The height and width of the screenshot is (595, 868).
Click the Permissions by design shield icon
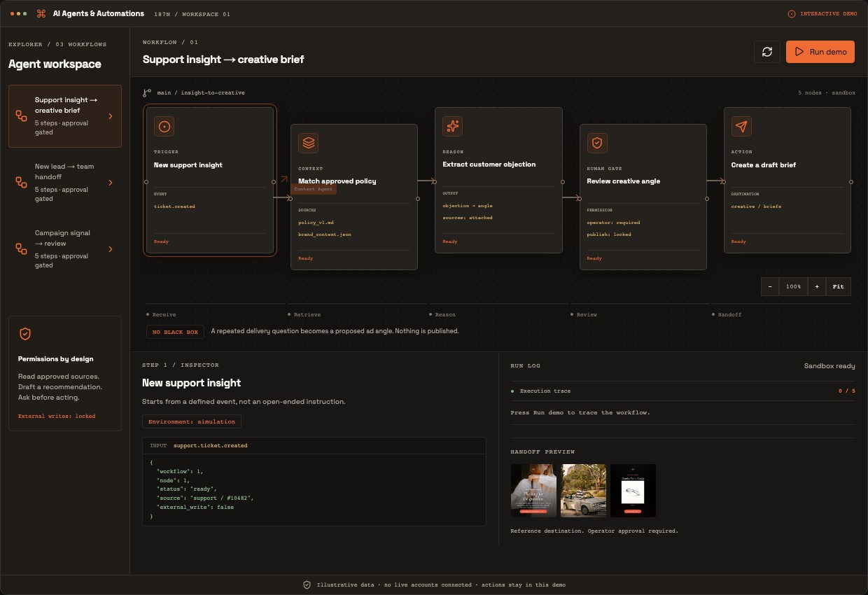(24, 334)
